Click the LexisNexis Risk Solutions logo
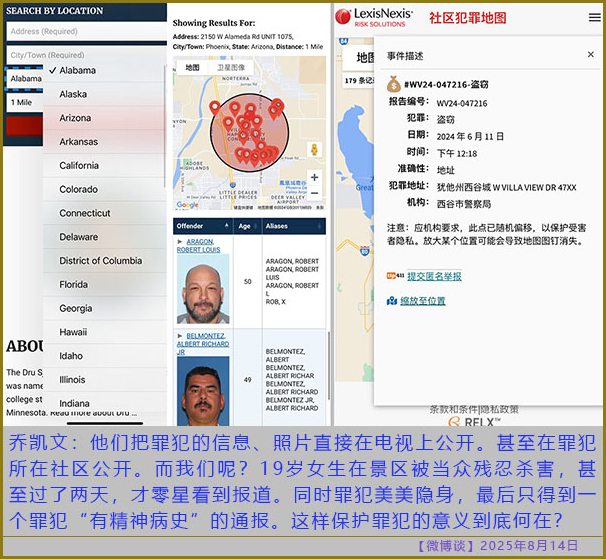This screenshot has width=606, height=559. point(372,18)
